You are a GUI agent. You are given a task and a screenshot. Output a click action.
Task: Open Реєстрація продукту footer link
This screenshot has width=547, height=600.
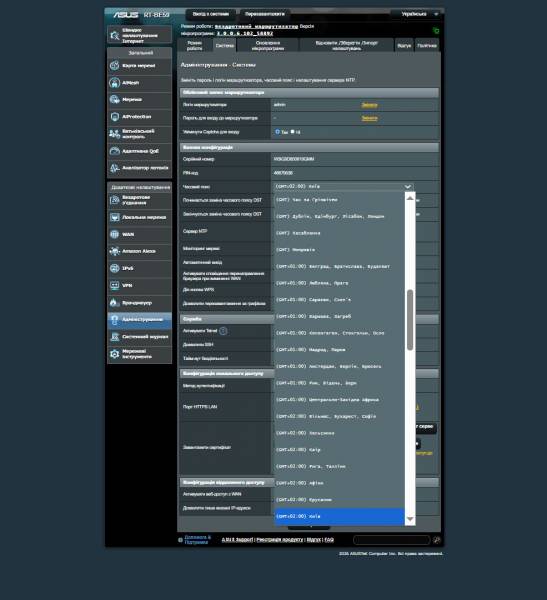tap(279, 540)
